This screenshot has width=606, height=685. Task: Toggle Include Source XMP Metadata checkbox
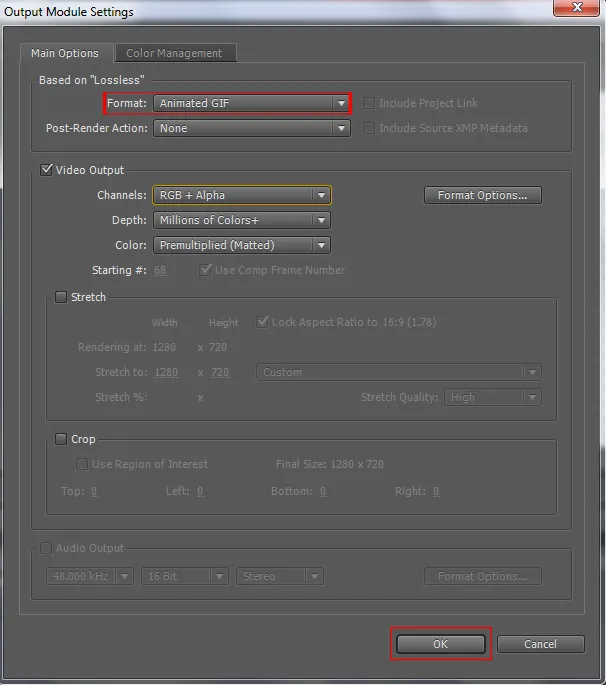tap(369, 128)
